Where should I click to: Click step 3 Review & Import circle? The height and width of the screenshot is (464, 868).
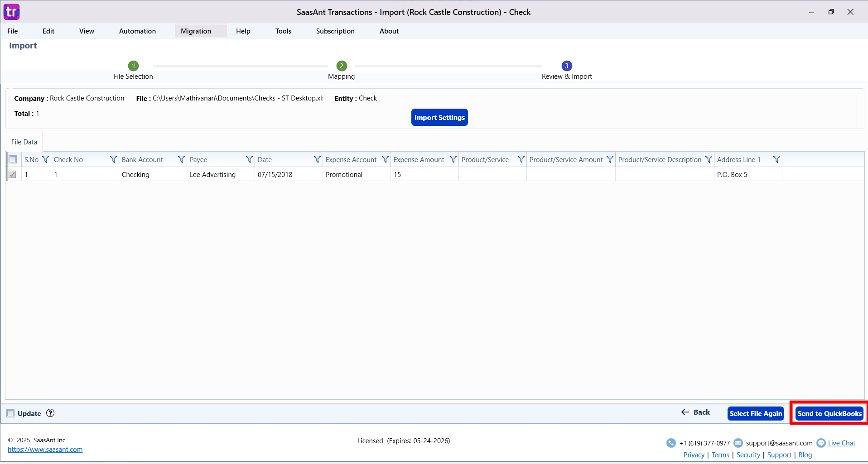(567, 66)
